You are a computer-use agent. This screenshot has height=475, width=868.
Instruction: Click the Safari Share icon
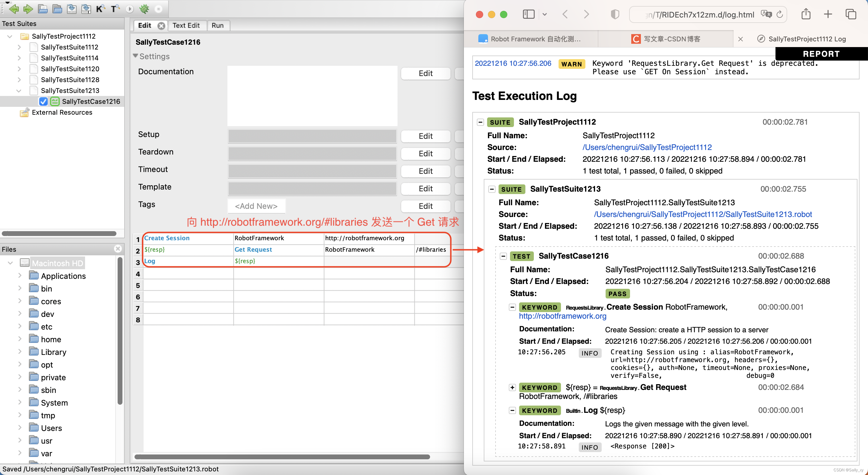[806, 14]
